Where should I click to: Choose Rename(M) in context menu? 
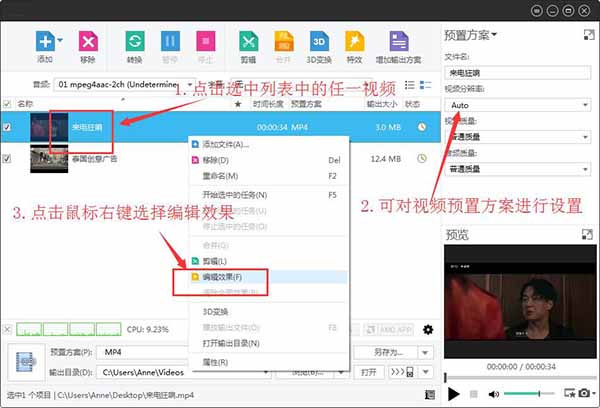[269, 176]
